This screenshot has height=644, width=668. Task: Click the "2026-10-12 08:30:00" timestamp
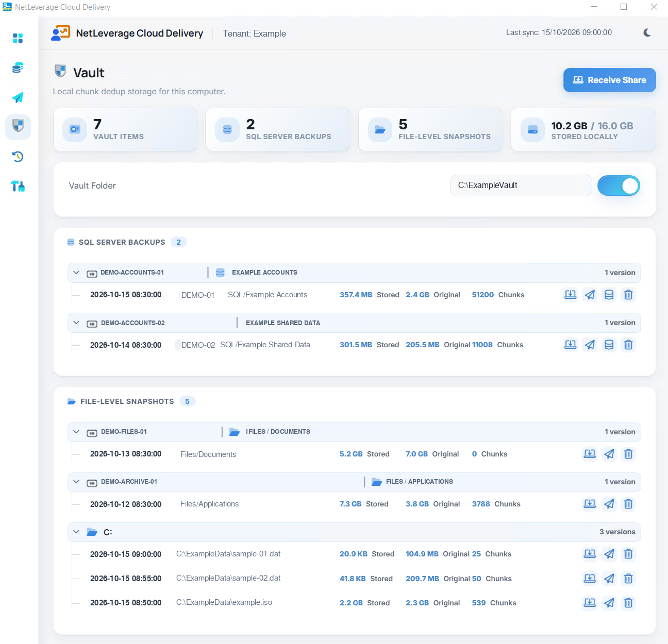126,504
